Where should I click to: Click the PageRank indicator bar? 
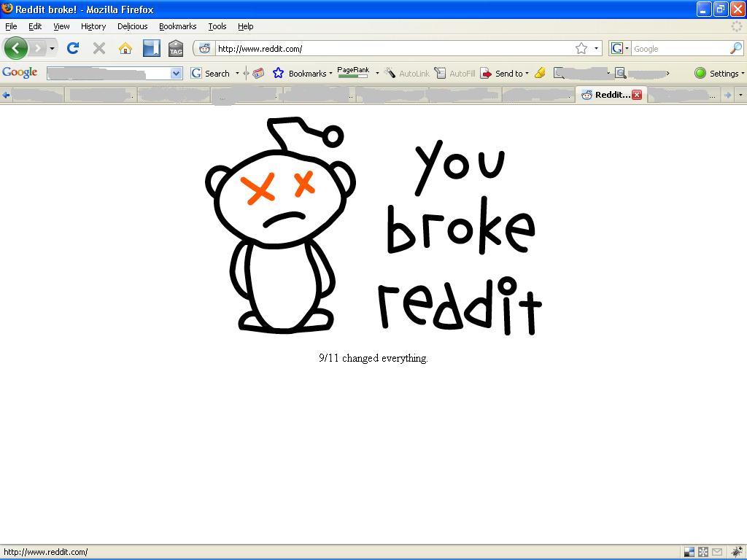(x=353, y=73)
